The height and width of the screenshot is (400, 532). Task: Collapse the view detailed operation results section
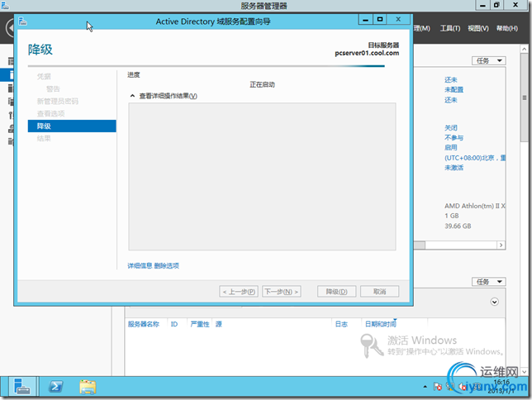click(x=132, y=96)
